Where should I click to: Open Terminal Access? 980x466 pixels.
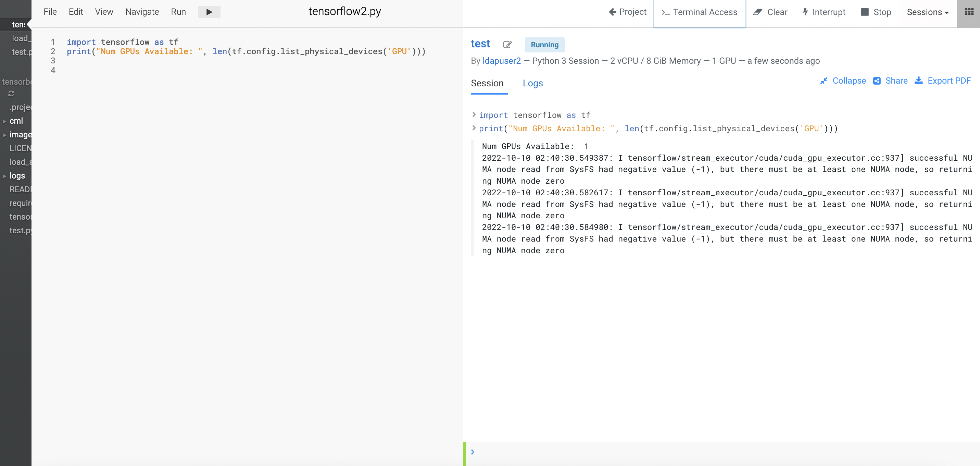[x=699, y=12]
